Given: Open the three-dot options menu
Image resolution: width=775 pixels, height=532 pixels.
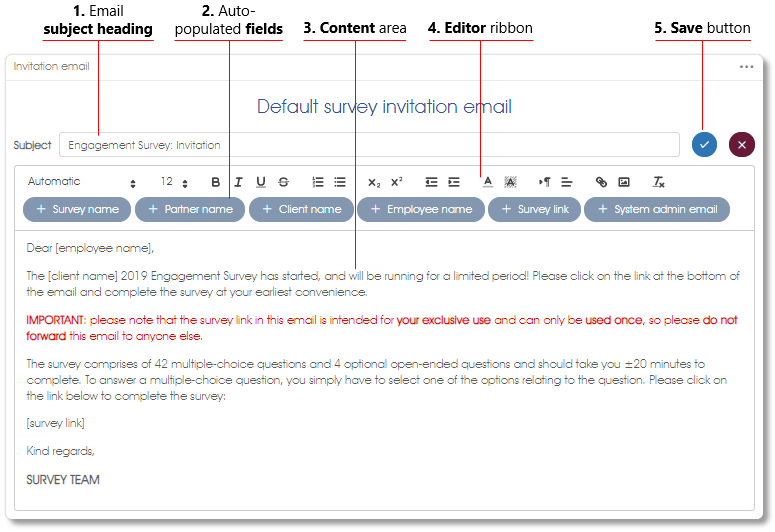Looking at the screenshot, I should [x=746, y=67].
